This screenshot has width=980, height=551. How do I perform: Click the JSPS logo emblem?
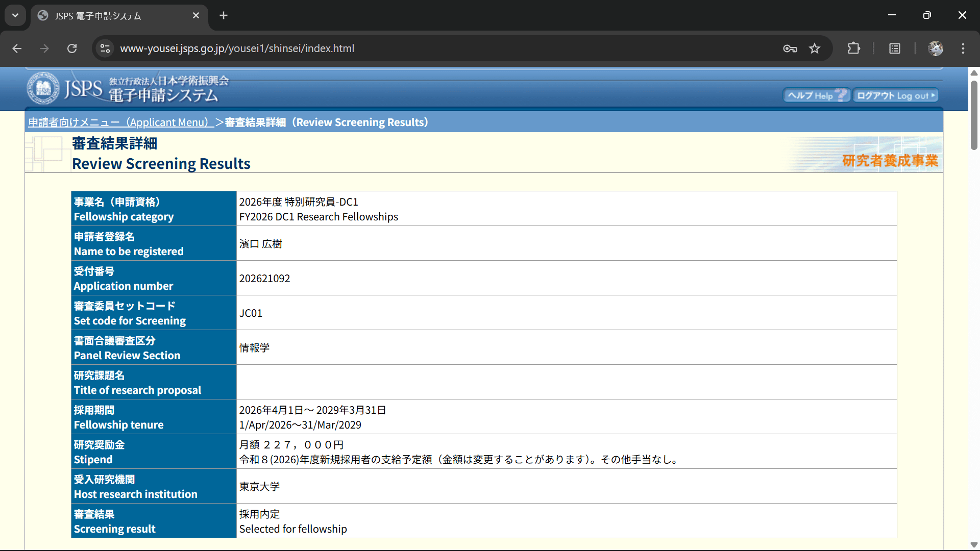[x=43, y=88]
